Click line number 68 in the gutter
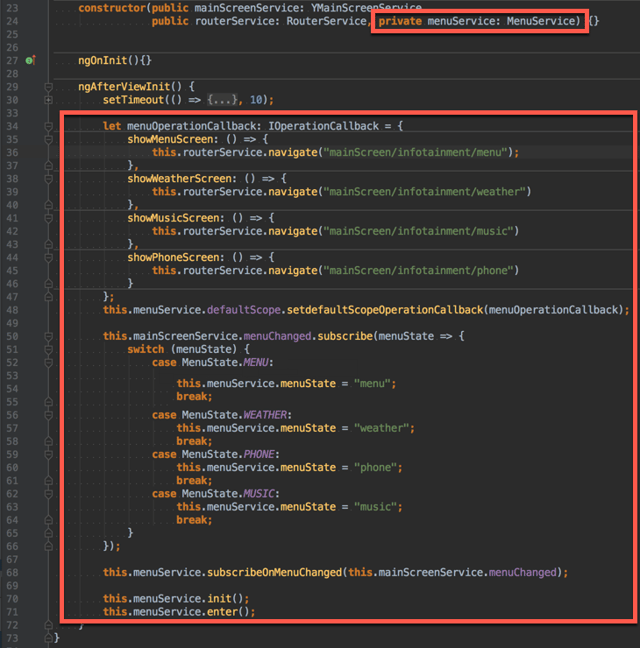Screen dimensions: 640x648 coord(12,572)
